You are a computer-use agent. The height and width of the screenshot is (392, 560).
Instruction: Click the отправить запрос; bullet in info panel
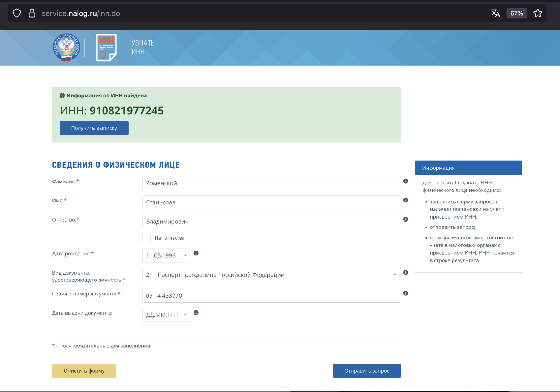tap(453, 227)
